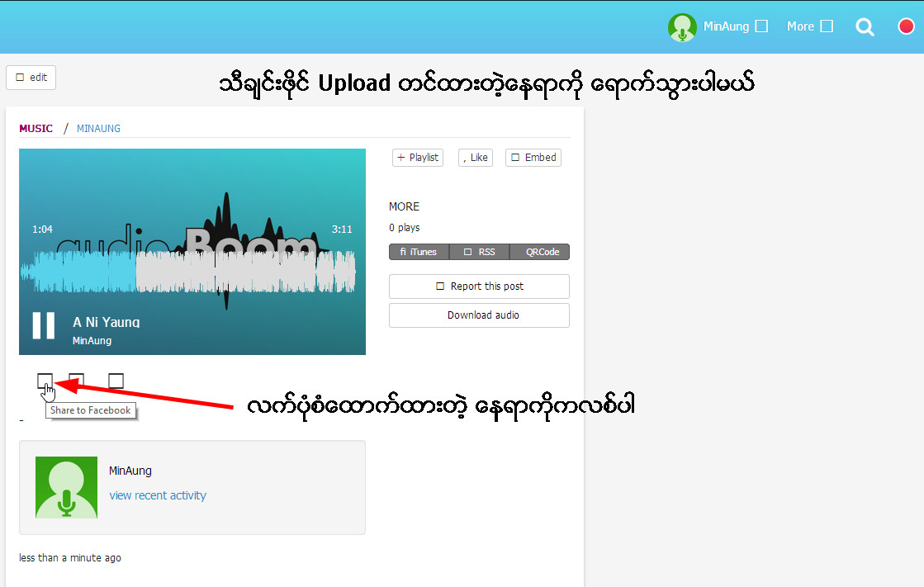Click the MinAung name in profile card
This screenshot has width=924, height=587.
(130, 471)
